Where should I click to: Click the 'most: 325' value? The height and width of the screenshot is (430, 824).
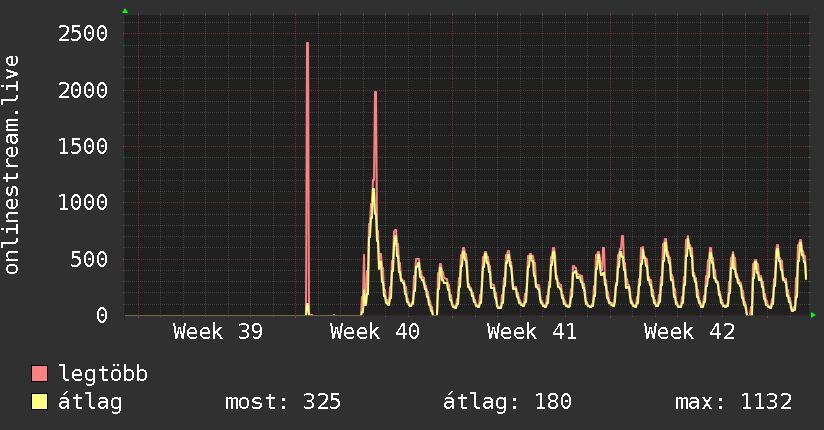pos(283,402)
